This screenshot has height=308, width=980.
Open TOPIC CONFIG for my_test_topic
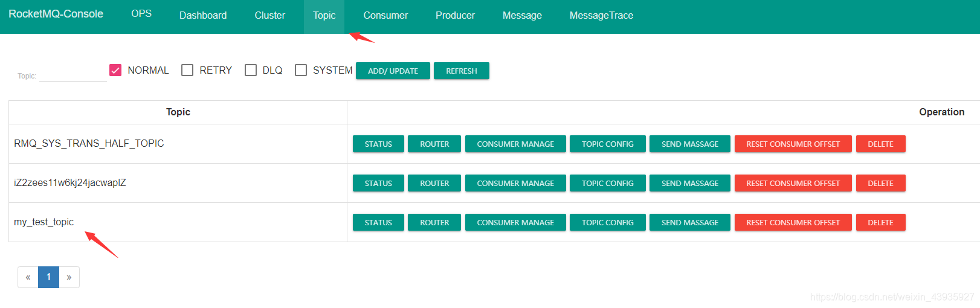[608, 222]
